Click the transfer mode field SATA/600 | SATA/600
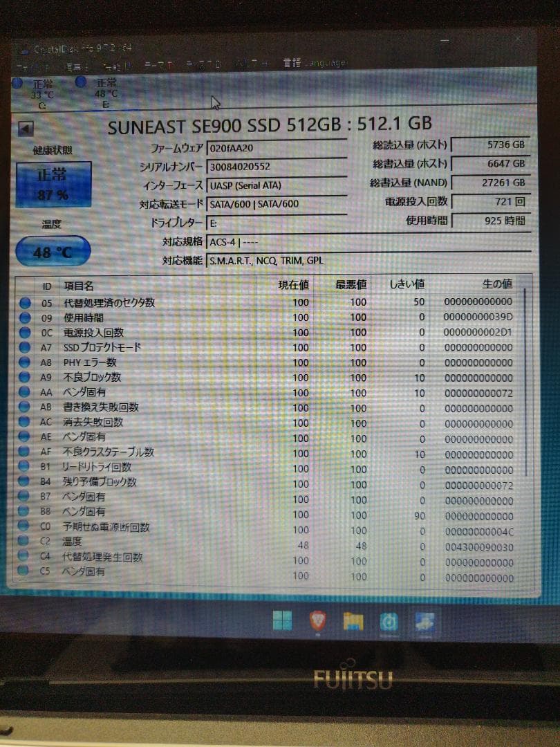Image resolution: width=560 pixels, height=747 pixels. coord(277,203)
